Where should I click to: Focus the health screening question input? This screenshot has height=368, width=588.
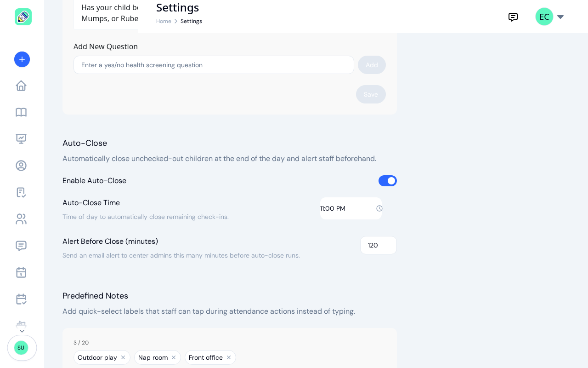(214, 65)
